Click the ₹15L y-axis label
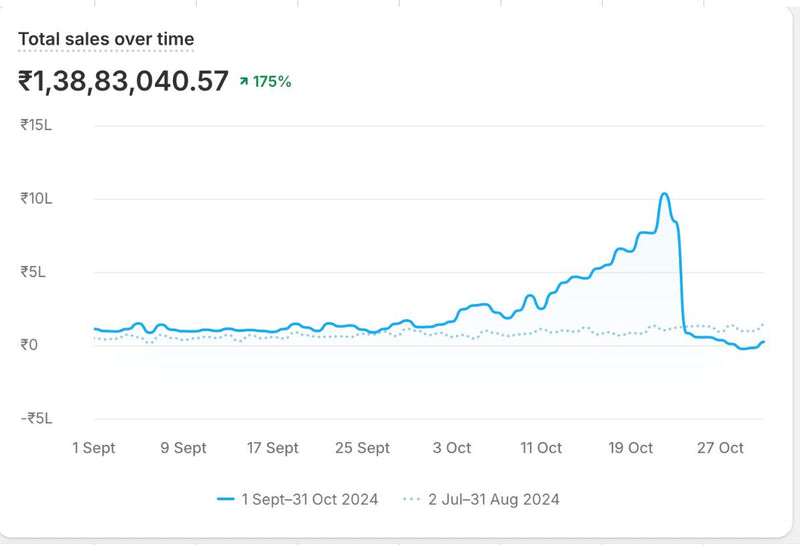 click(36, 125)
